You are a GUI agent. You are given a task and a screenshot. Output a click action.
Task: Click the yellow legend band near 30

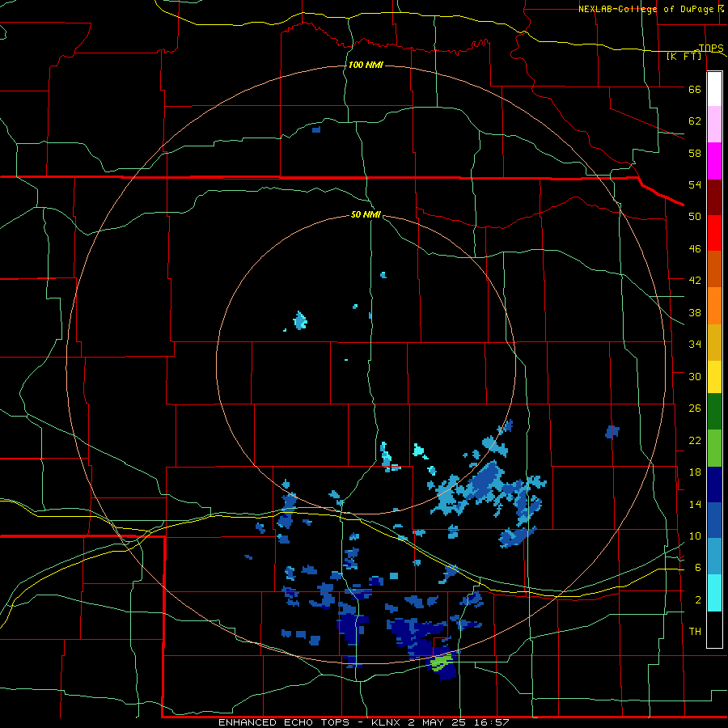(714, 376)
